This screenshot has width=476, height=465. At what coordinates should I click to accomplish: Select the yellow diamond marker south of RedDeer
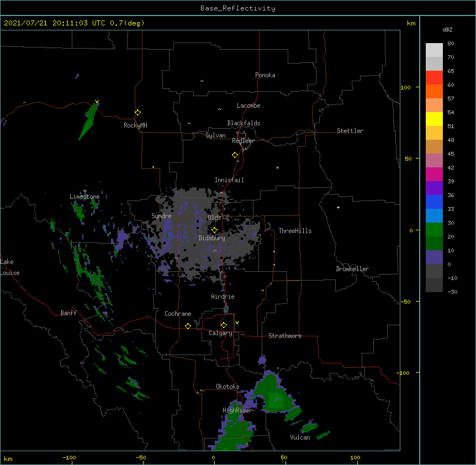[235, 155]
